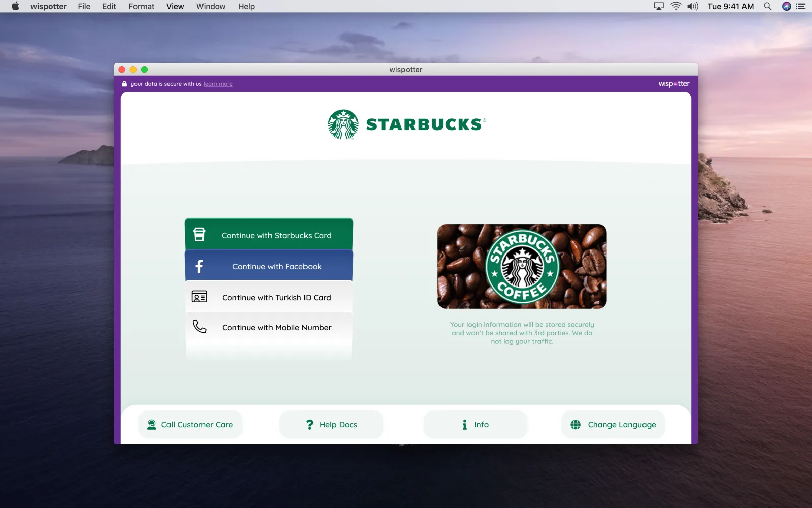Click the Tue 9:41 AM clock
The width and height of the screenshot is (812, 508).
pyautogui.click(x=731, y=6)
